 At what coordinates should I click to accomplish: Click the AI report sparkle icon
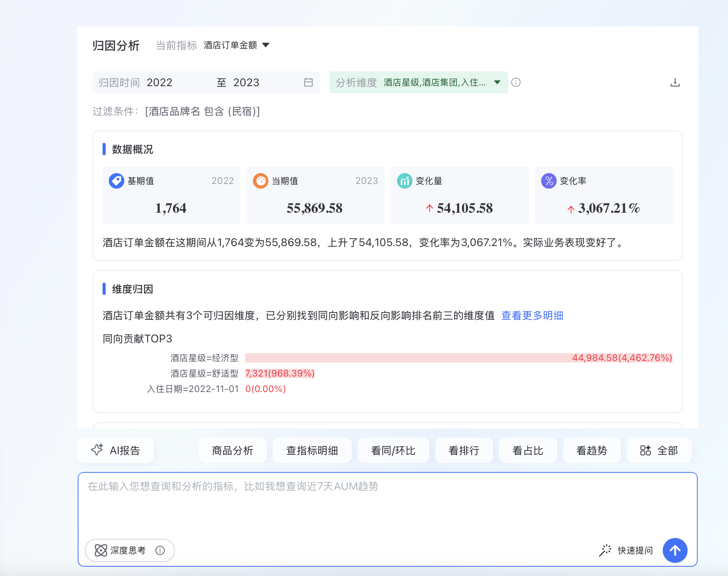(97, 450)
